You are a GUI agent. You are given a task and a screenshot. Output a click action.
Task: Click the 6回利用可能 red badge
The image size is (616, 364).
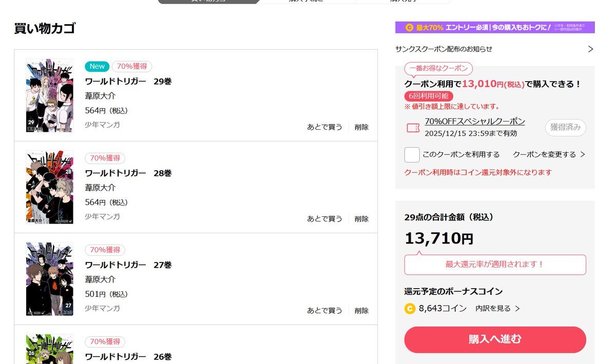point(429,96)
